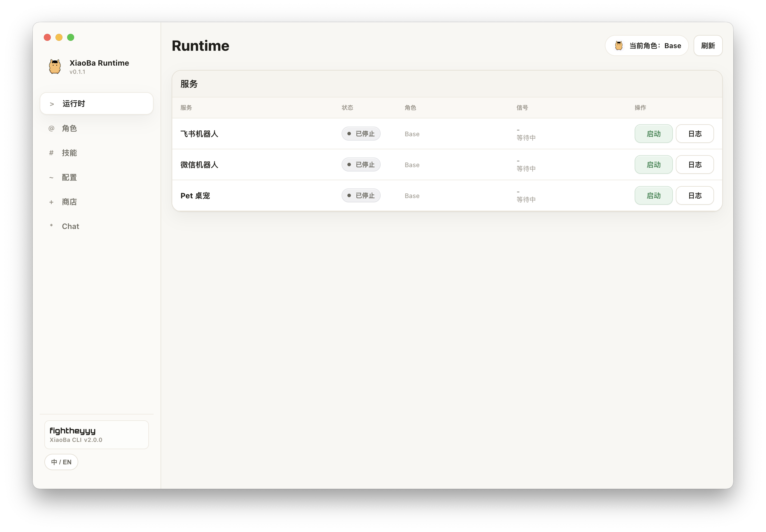Screen dimensions: 766x532
Task: Click the yellow window minimize button
Action: point(59,37)
